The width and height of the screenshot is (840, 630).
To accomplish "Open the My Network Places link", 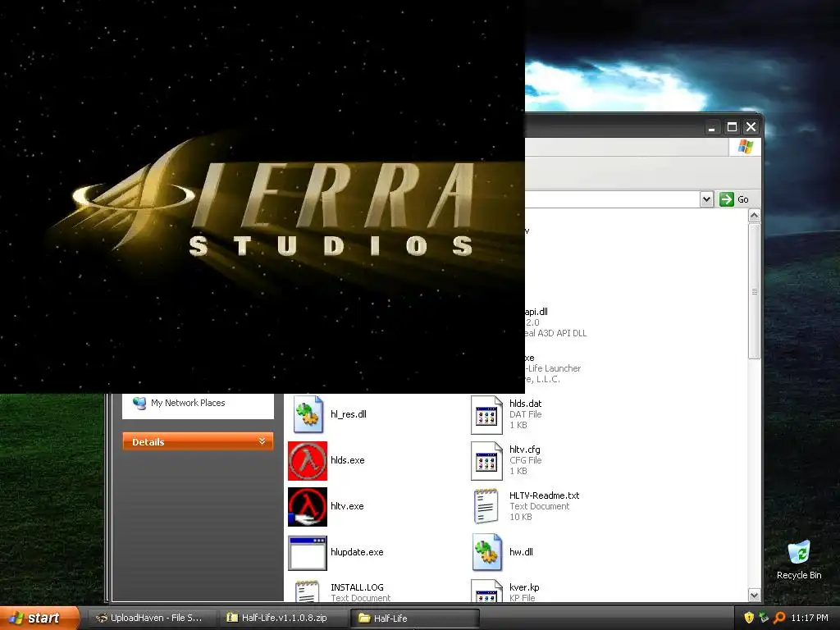I will coord(188,403).
